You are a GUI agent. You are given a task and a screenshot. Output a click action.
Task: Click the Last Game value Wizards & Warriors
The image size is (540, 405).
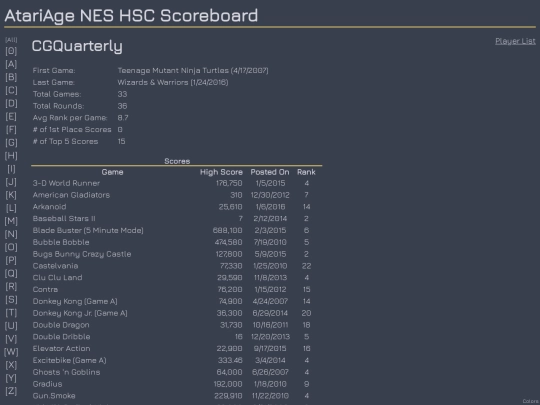click(x=173, y=82)
